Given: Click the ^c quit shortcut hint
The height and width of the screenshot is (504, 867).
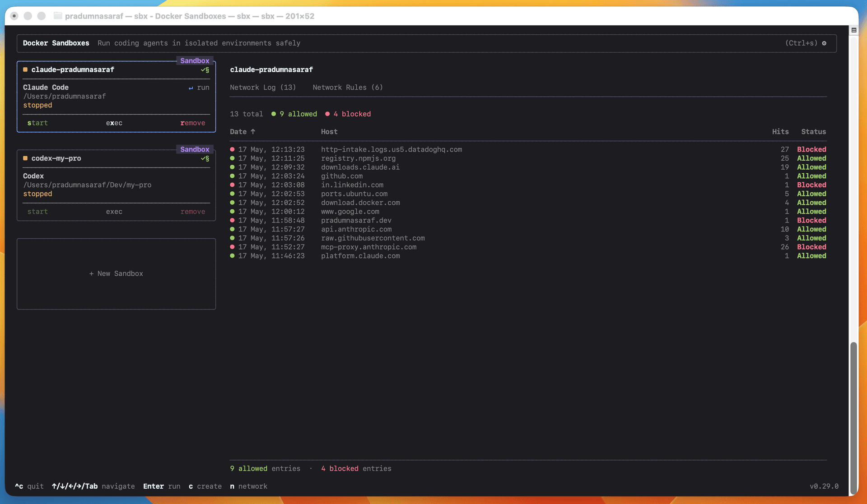Looking at the screenshot, I should coord(29,486).
